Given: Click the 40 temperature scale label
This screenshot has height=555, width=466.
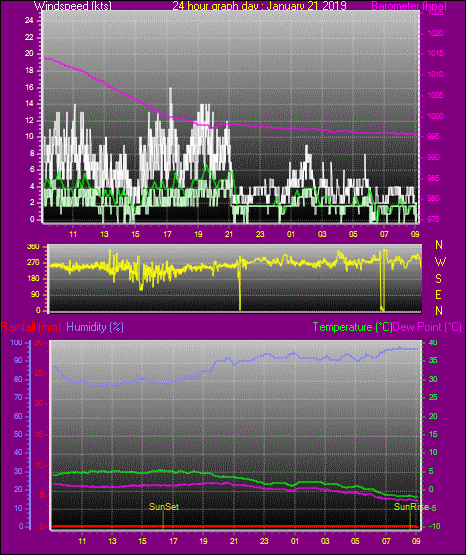Looking at the screenshot, I should (433, 343).
